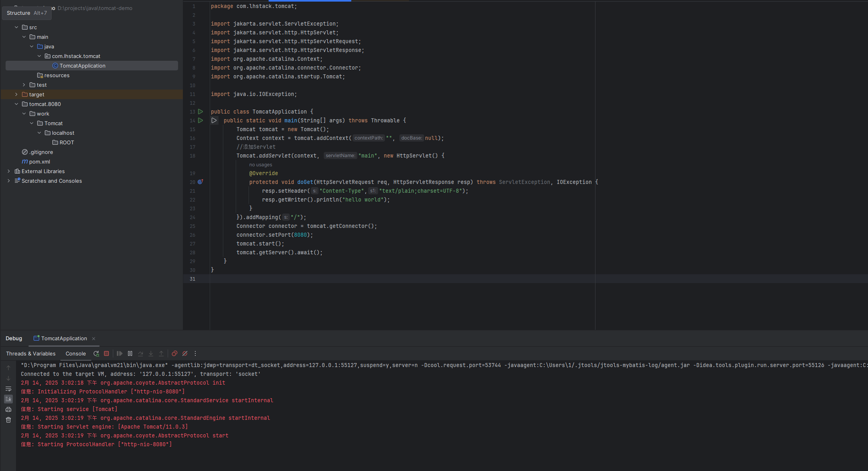The width and height of the screenshot is (868, 471).
Task: Open debug toolbar more options menu
Action: (x=195, y=353)
